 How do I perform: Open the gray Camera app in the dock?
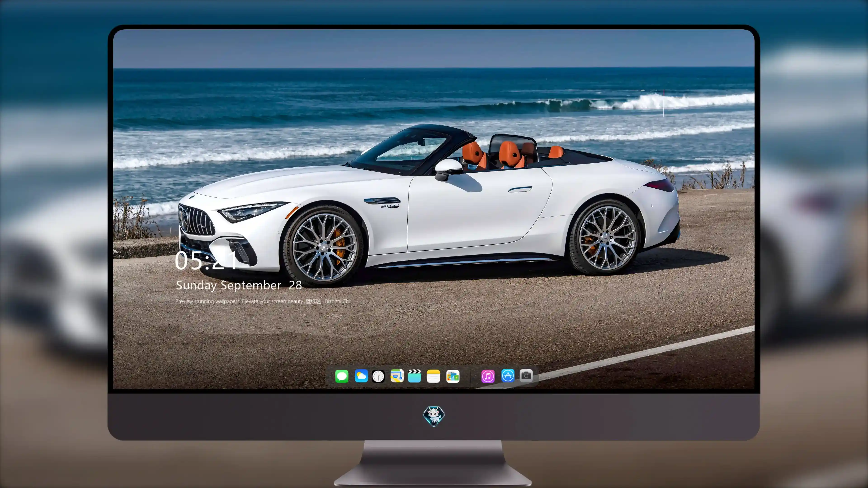(x=526, y=375)
